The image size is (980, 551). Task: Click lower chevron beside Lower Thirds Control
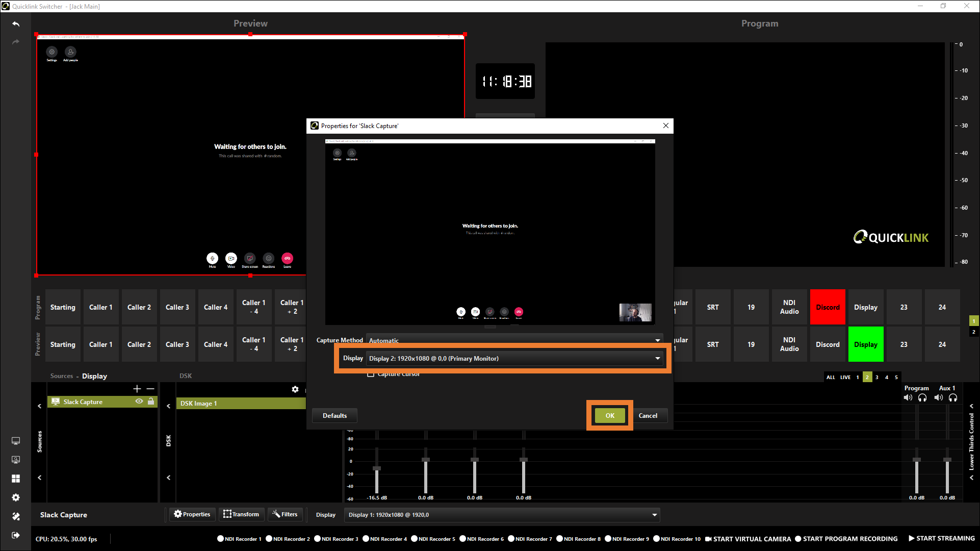(x=971, y=478)
